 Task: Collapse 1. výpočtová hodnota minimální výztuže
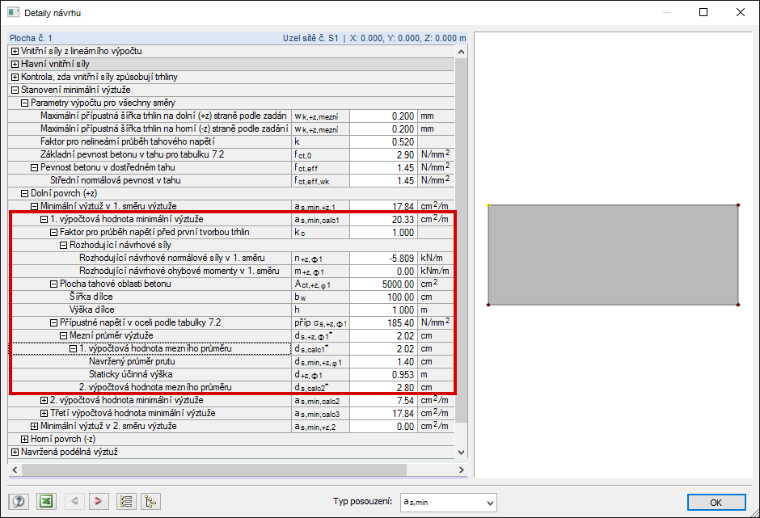point(44,219)
